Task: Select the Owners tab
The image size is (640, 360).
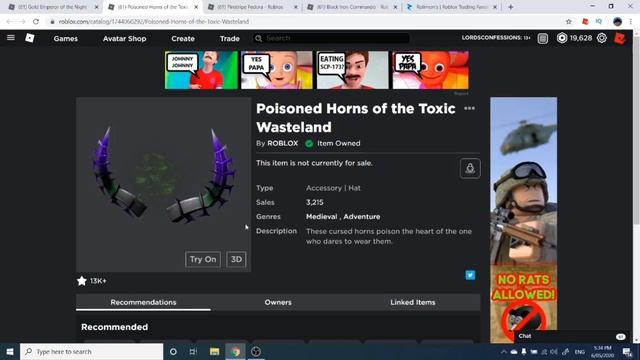Action: click(278, 302)
